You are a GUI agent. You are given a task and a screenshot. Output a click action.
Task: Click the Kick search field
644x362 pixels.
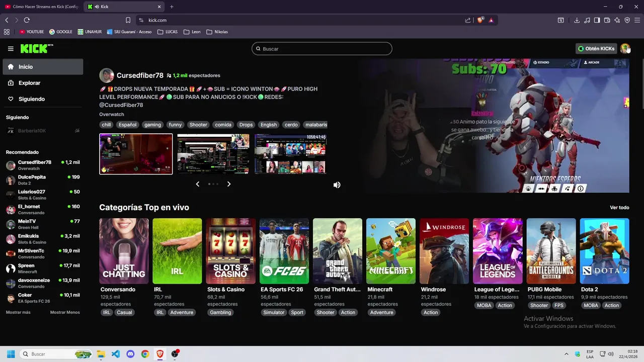pos(322,49)
